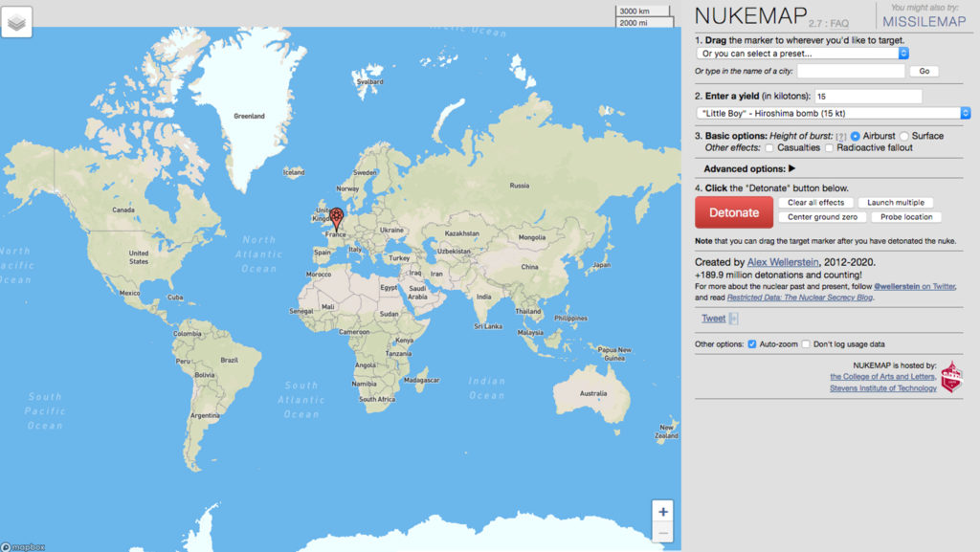Open Stevens Institute of Technology link

pyautogui.click(x=883, y=388)
